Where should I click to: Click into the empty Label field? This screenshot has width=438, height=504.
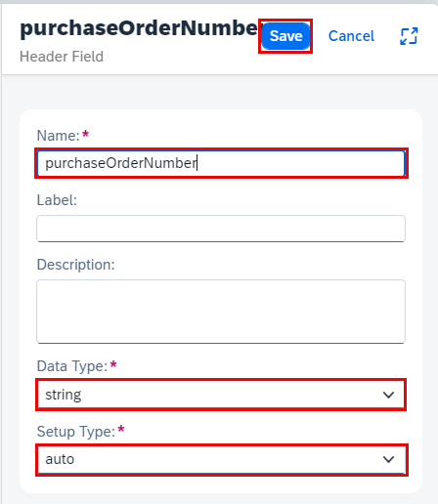click(221, 229)
